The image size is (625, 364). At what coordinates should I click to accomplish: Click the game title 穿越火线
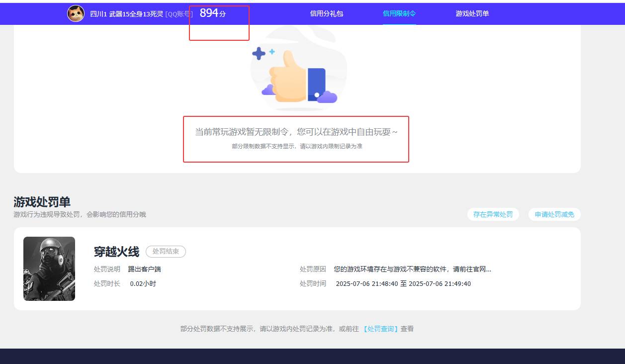[116, 251]
